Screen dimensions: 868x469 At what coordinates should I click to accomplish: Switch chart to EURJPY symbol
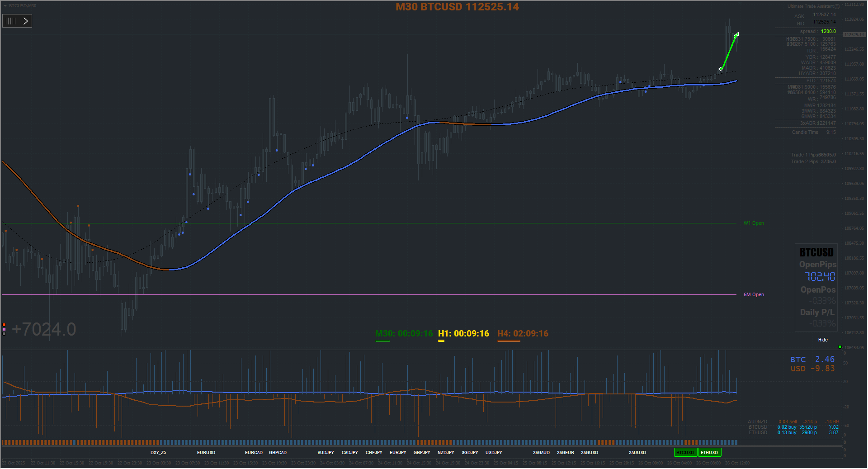click(398, 452)
